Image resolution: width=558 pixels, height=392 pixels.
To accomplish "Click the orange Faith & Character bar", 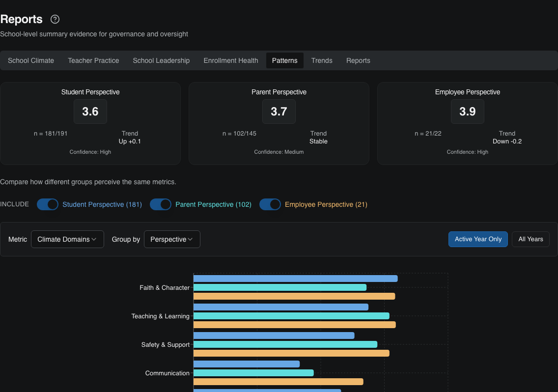I will 294,296.
